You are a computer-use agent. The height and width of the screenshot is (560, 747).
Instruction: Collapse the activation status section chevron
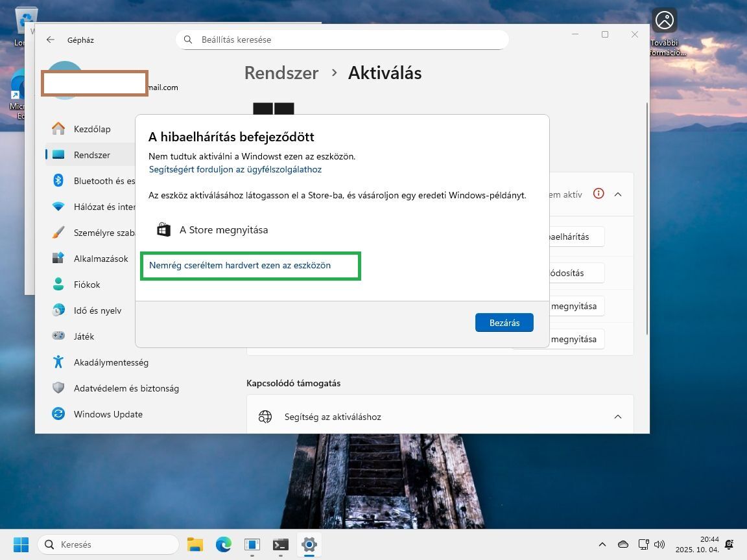618,194
